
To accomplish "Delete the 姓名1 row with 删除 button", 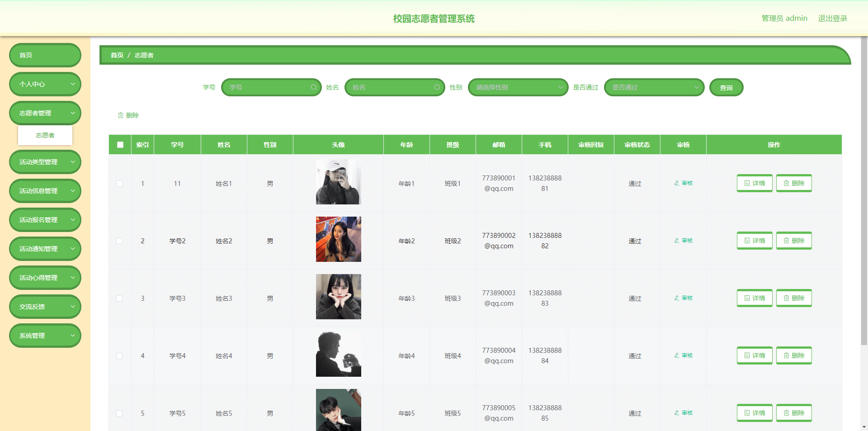I will pyautogui.click(x=794, y=183).
